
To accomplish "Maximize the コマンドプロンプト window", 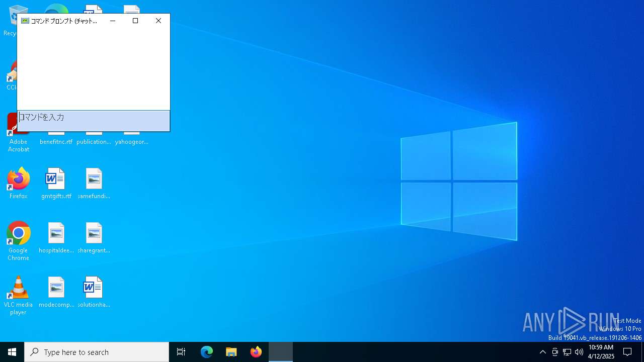I will click(135, 21).
